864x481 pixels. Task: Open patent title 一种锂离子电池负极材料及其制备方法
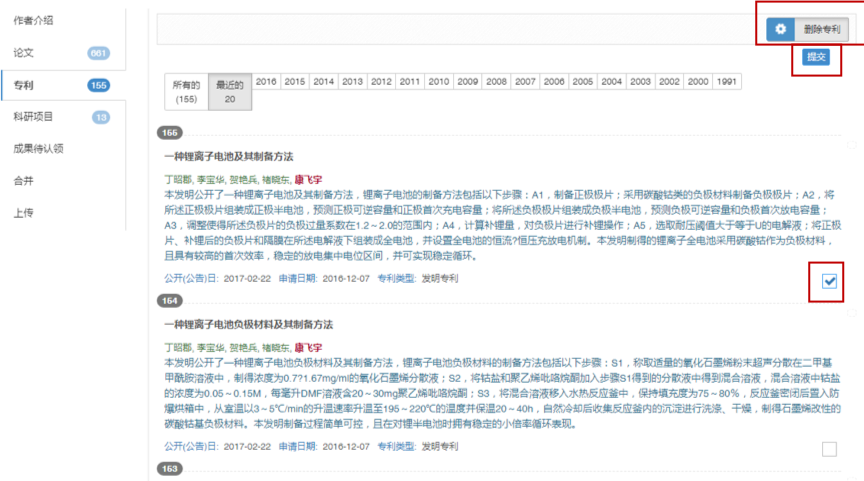point(248,325)
